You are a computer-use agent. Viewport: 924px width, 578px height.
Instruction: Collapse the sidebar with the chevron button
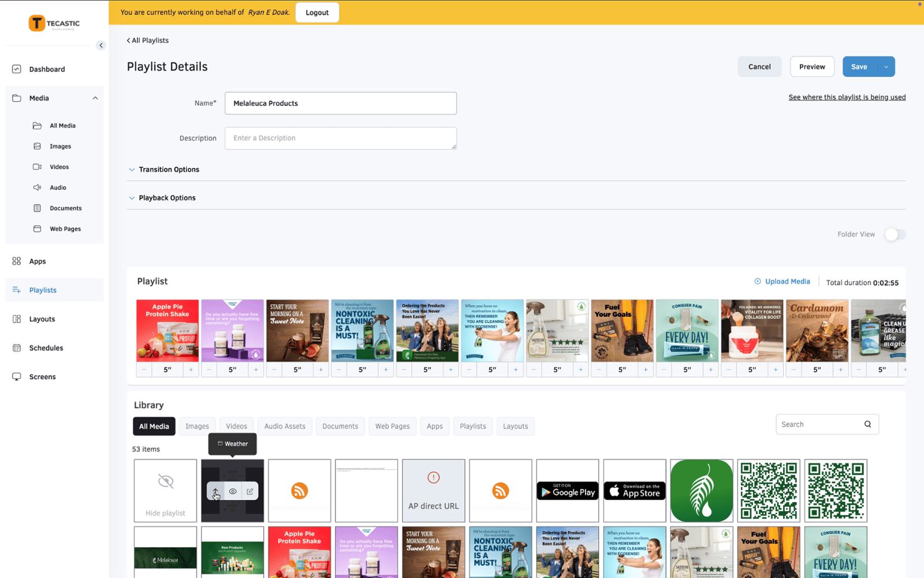point(101,45)
